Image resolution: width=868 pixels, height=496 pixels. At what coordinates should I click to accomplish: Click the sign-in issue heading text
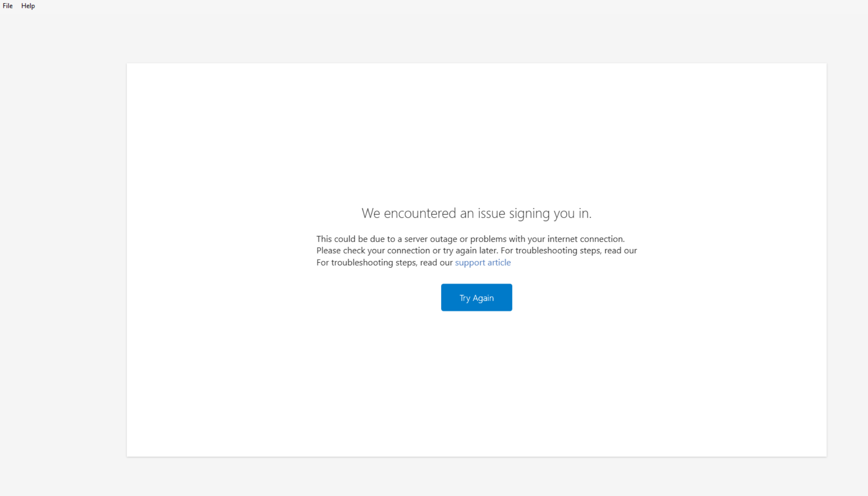click(x=476, y=213)
